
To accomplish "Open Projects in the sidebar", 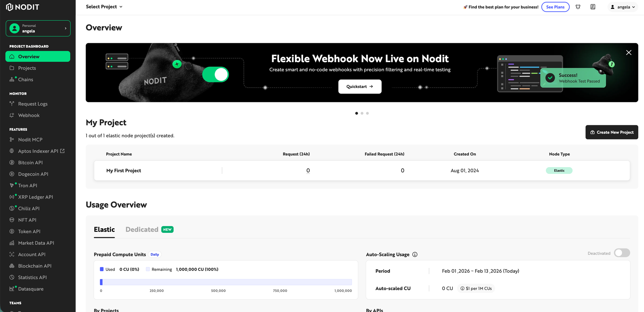I will [27, 68].
